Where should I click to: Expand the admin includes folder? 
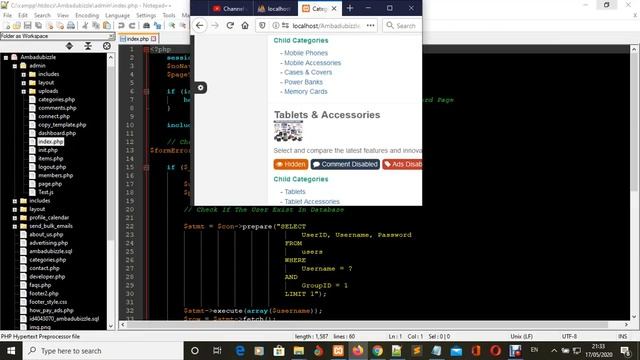click(24, 74)
